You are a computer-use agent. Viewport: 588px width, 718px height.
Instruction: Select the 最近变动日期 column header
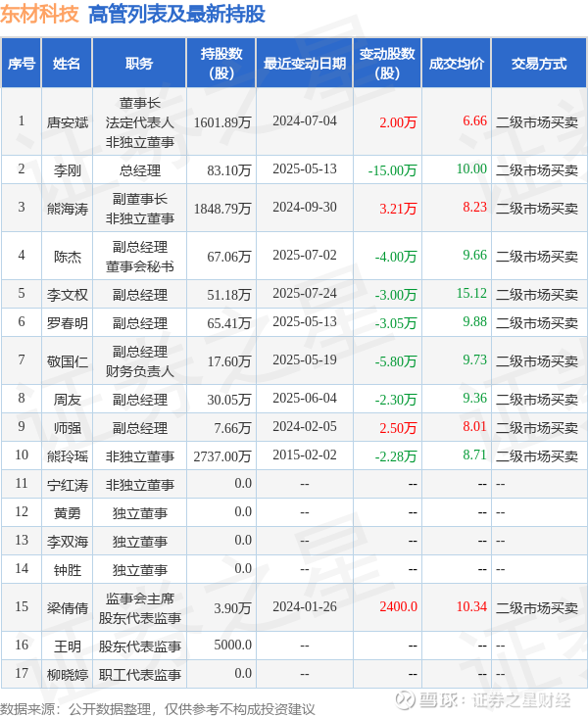pos(305,64)
